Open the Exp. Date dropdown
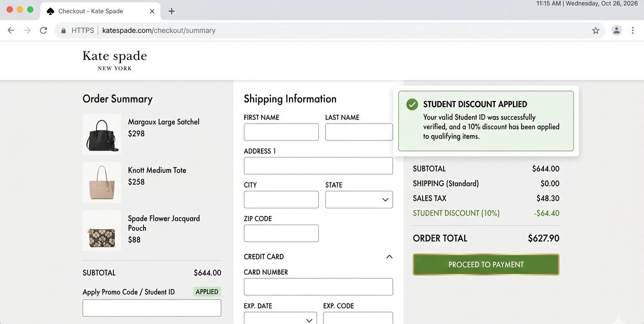The height and width of the screenshot is (324, 644). 280,319
